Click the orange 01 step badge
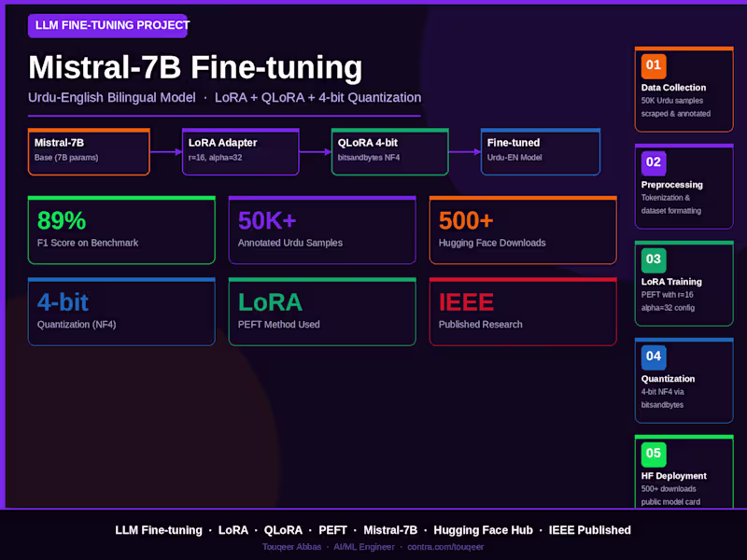 click(x=653, y=66)
